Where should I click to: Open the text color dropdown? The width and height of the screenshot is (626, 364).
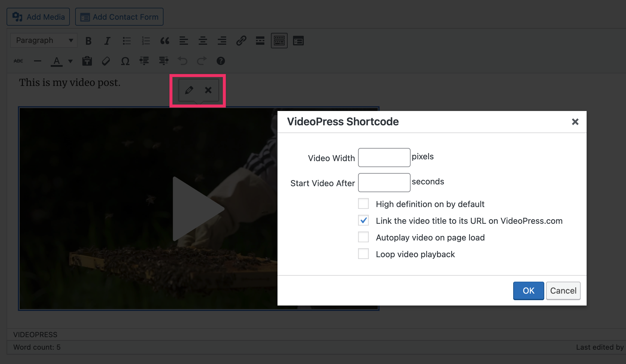click(x=70, y=61)
